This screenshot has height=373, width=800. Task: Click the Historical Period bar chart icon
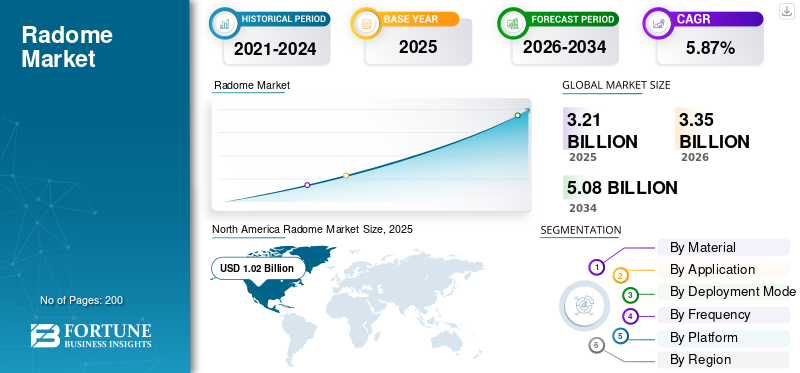coord(224,23)
